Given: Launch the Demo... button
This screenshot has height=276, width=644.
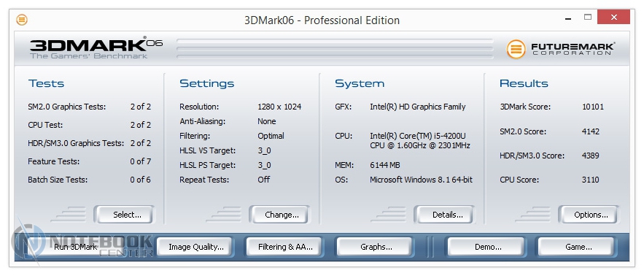Looking at the screenshot, I should (x=486, y=247).
